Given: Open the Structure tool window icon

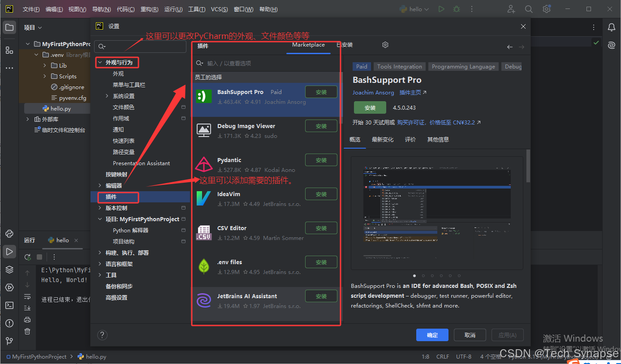Looking at the screenshot, I should [x=9, y=50].
